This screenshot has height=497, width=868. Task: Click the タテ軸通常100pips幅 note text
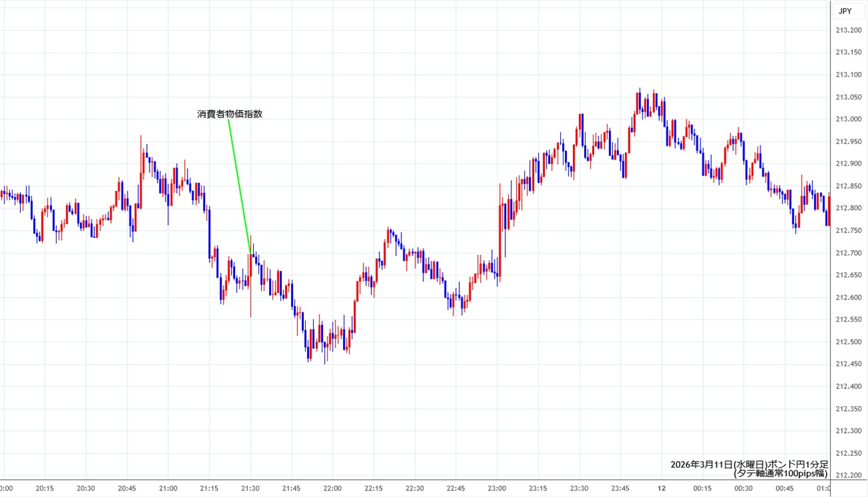[781, 474]
